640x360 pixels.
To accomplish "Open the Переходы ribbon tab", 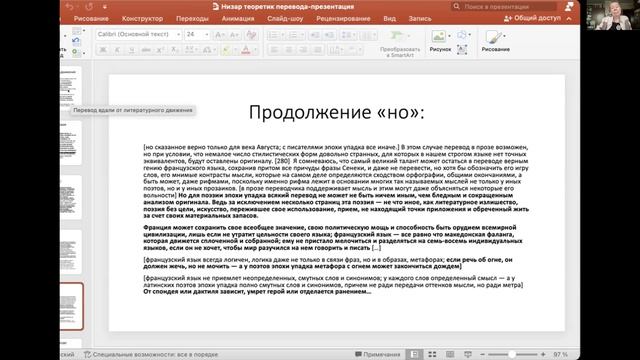I will (192, 19).
